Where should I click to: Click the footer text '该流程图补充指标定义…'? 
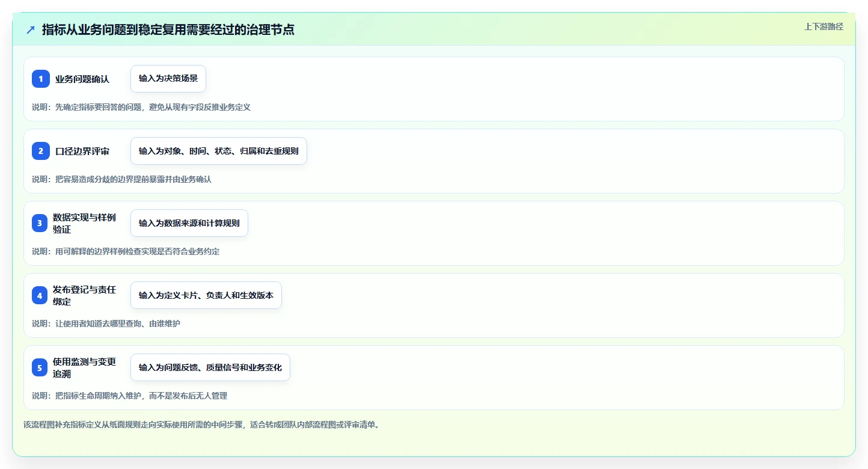point(201,425)
